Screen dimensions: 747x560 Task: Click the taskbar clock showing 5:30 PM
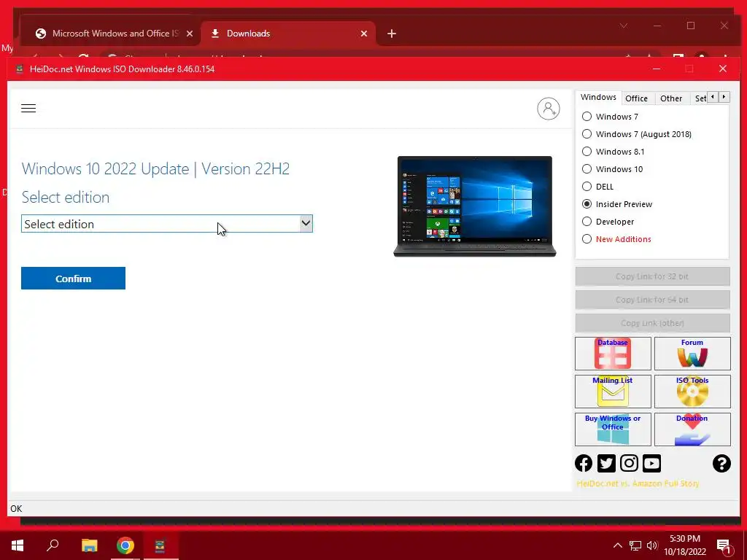tap(684, 545)
